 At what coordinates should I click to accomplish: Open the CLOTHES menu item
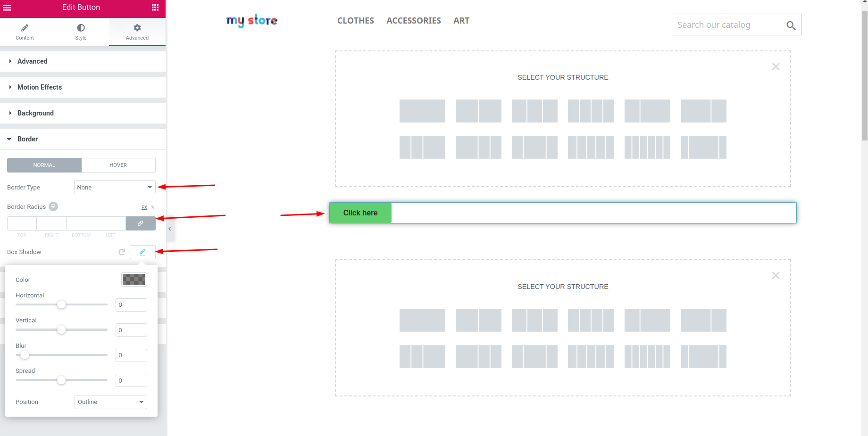click(x=356, y=21)
